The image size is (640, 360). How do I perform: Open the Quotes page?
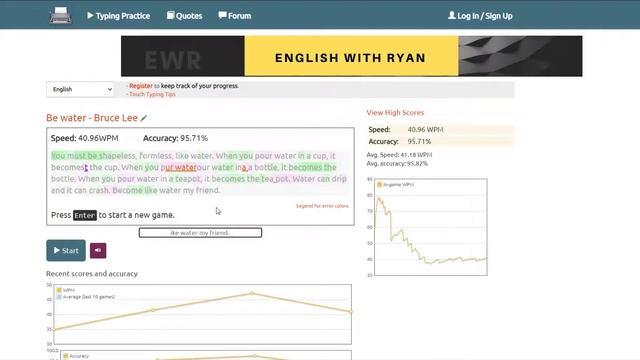(184, 16)
